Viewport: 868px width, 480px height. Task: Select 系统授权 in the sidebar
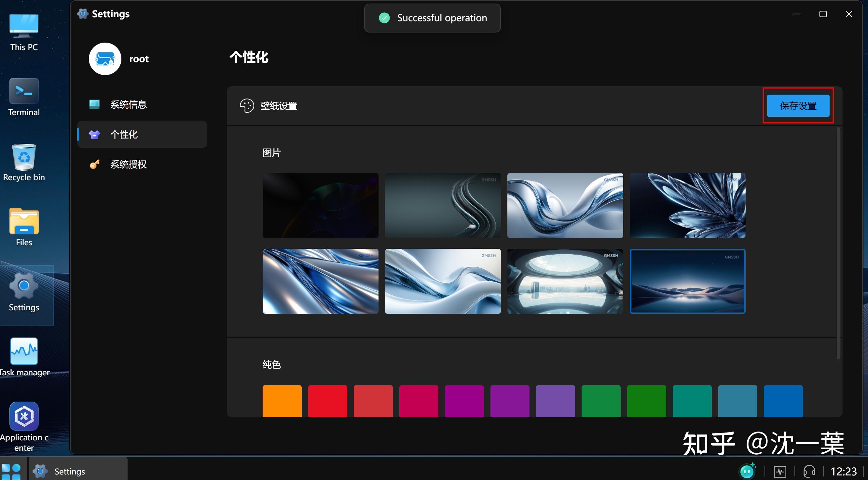pyautogui.click(x=128, y=164)
